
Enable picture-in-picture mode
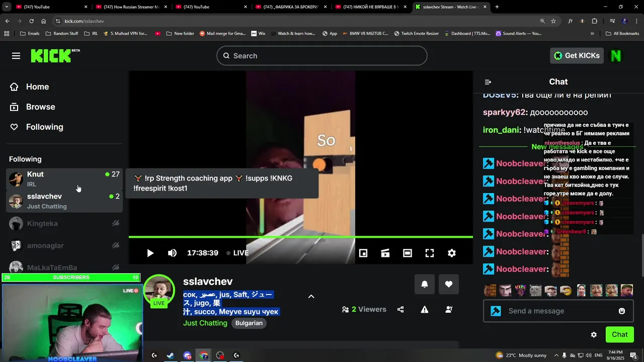[x=363, y=253]
